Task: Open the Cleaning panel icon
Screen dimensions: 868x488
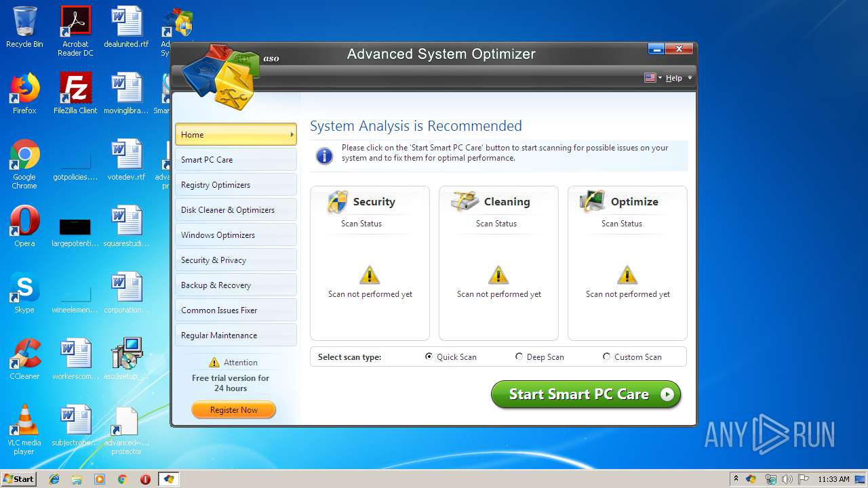Action: tap(465, 201)
